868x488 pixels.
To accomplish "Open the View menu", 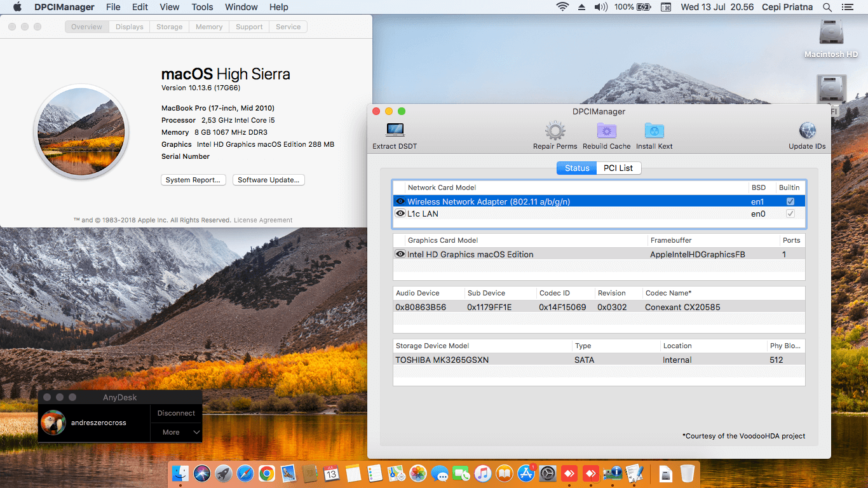I will coord(169,7).
